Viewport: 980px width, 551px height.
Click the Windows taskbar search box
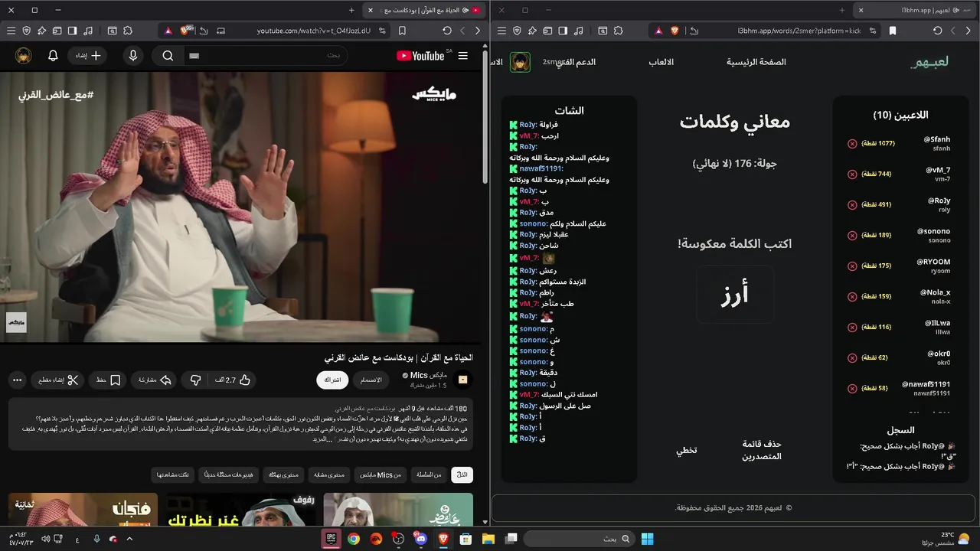(x=579, y=539)
